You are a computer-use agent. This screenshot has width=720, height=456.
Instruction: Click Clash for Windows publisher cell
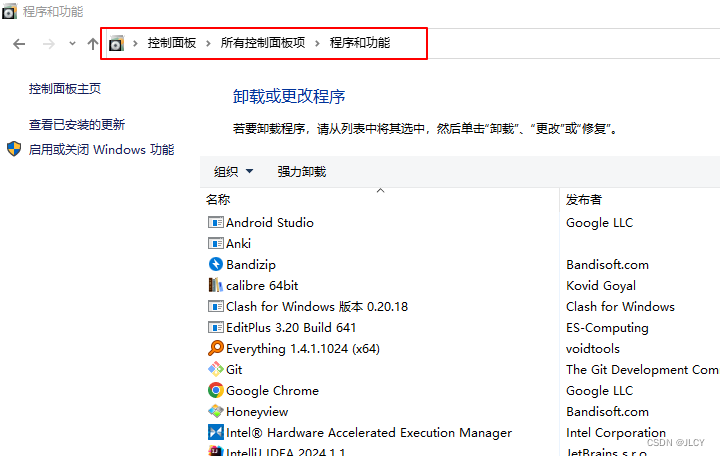point(620,307)
